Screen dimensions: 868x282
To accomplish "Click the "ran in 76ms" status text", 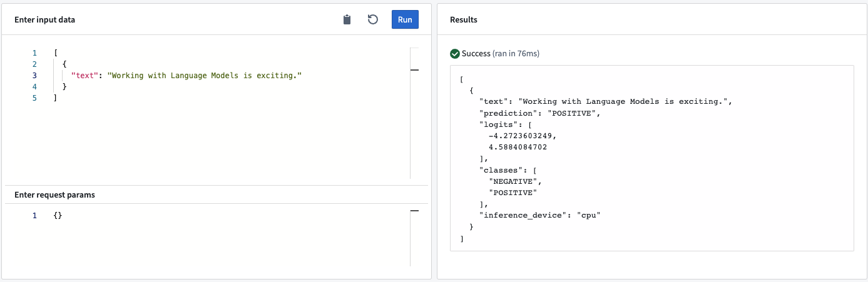I will (516, 54).
